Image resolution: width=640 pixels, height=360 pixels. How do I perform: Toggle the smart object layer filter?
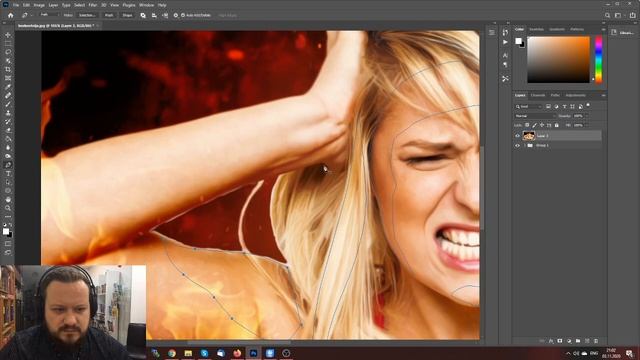click(x=580, y=107)
